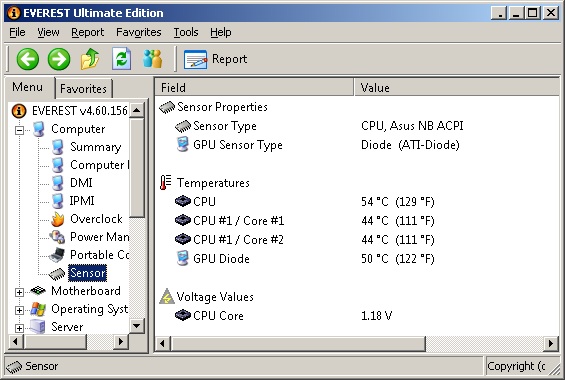This screenshot has height=380, width=565.
Task: Select the DMI icon in tree
Action: pyautogui.click(x=57, y=183)
